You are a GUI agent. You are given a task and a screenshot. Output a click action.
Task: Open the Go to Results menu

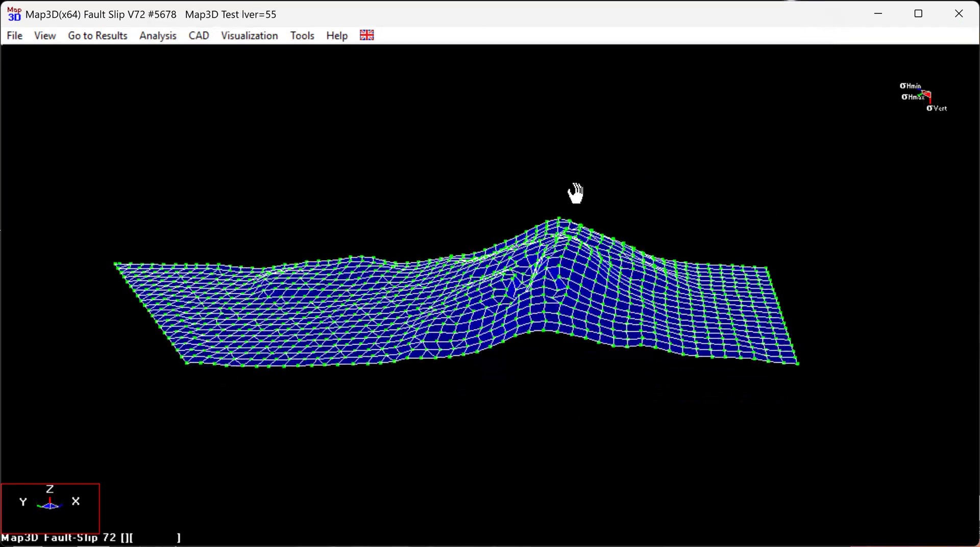97,36
